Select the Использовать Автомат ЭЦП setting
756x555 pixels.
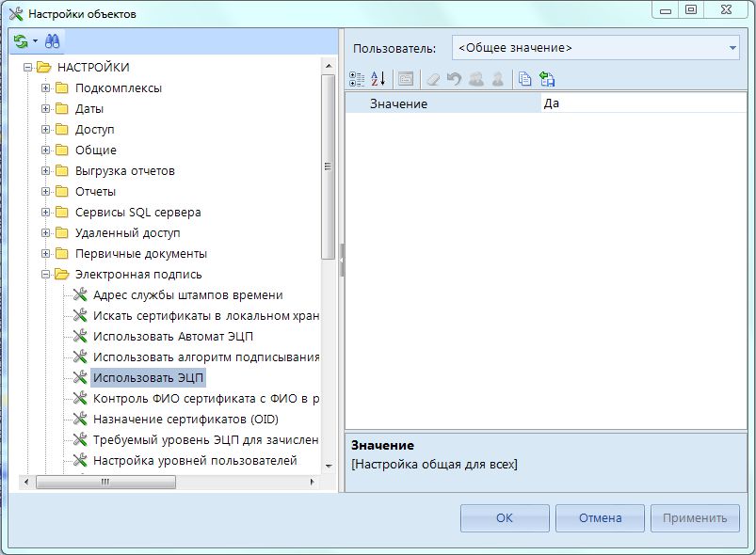coord(173,337)
